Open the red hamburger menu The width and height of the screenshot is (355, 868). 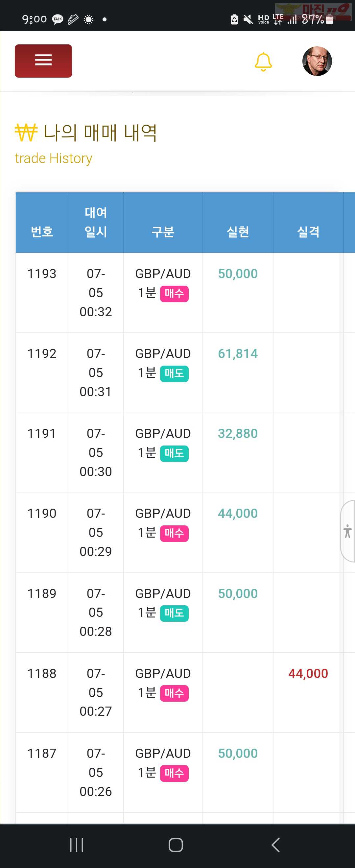(x=43, y=61)
